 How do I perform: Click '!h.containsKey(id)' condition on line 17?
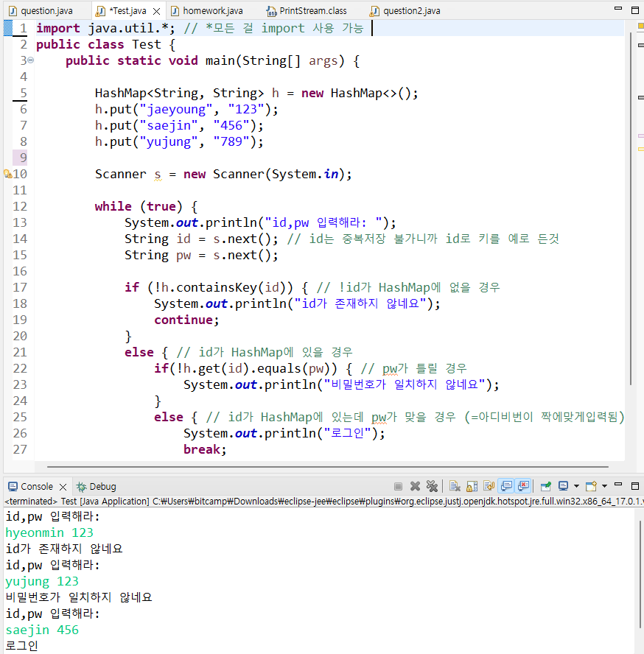tap(220, 287)
